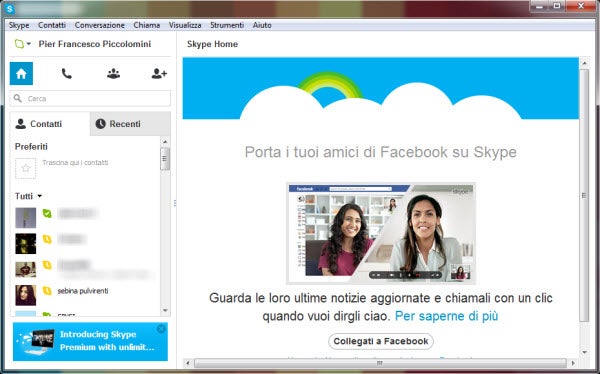Click the favorites star placeholder icon

[x=26, y=168]
